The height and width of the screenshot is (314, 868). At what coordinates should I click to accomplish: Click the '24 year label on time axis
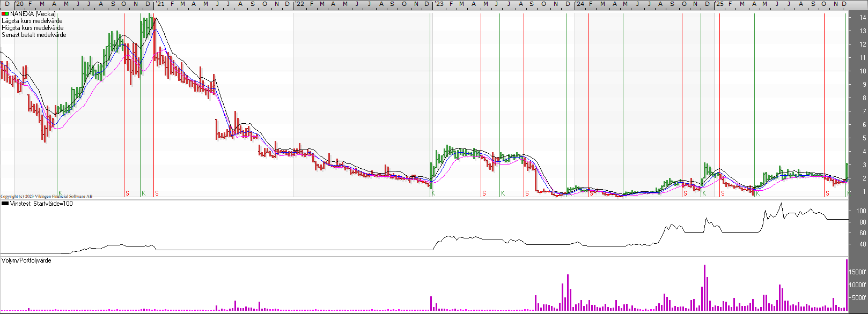(x=580, y=4)
